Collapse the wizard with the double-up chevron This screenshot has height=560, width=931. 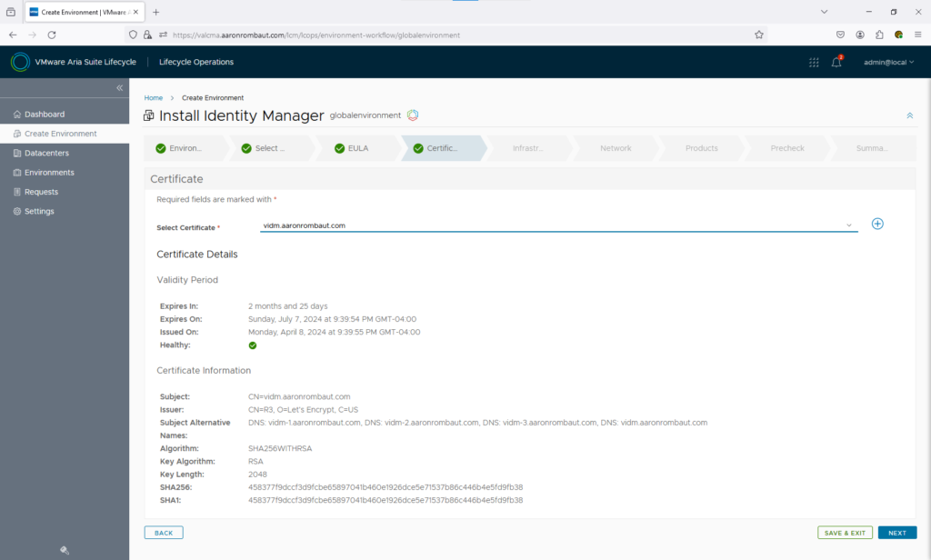click(909, 115)
